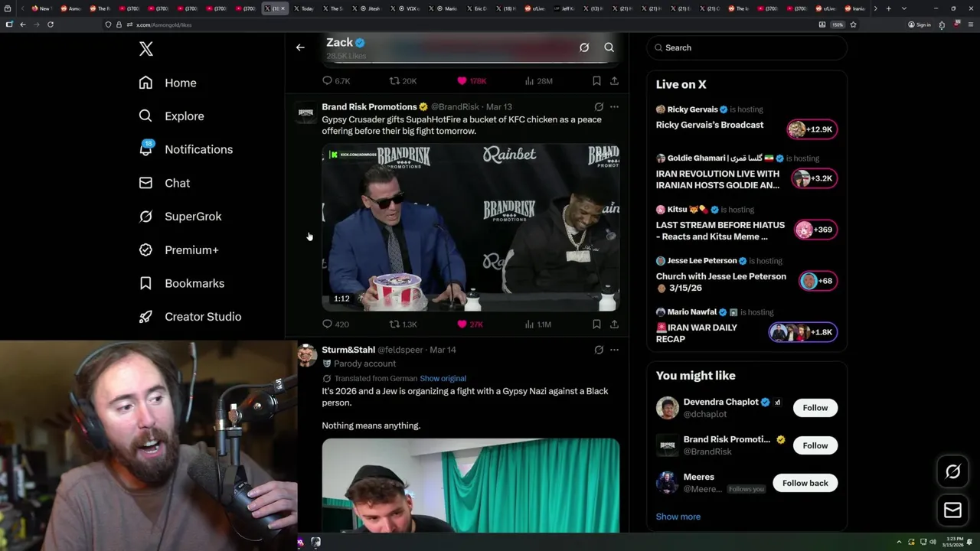Viewport: 980px width, 551px height.
Task: Open Brand Risk Promotions profile avatar
Action: click(x=306, y=113)
